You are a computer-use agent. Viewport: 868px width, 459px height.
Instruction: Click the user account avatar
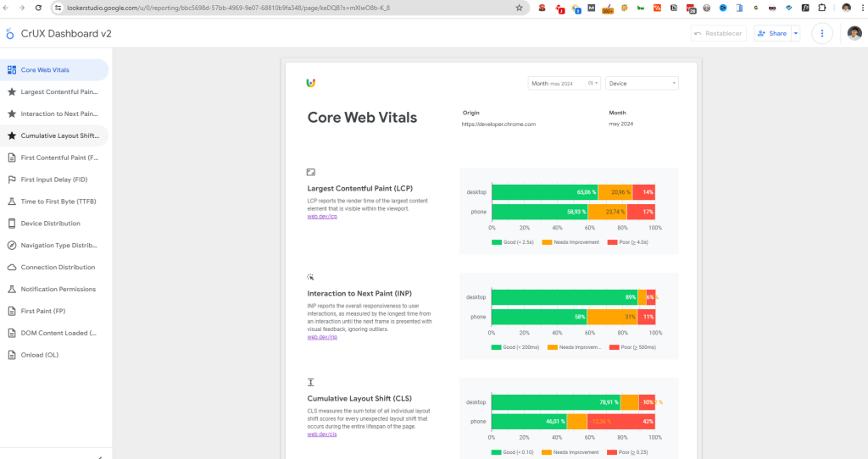(x=854, y=33)
